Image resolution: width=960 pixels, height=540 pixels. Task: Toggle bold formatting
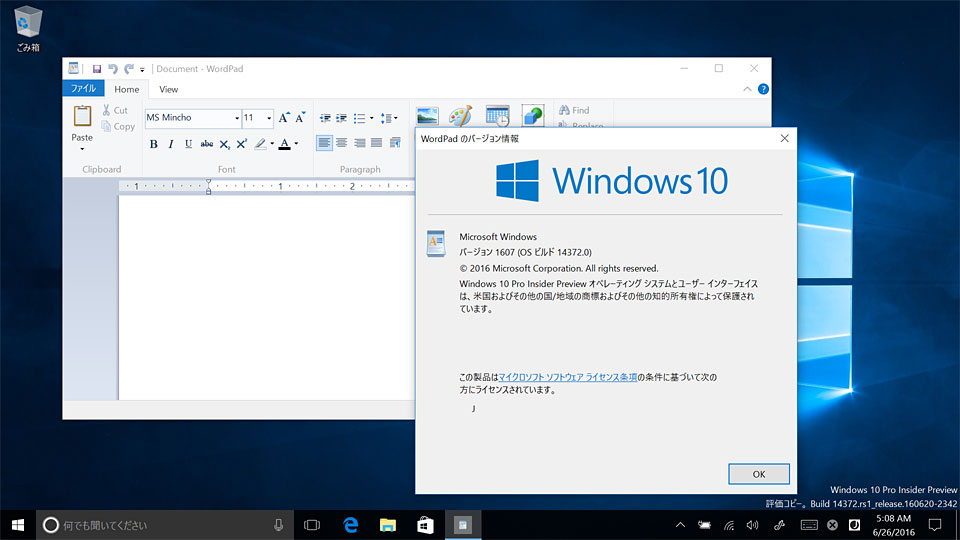click(x=154, y=144)
